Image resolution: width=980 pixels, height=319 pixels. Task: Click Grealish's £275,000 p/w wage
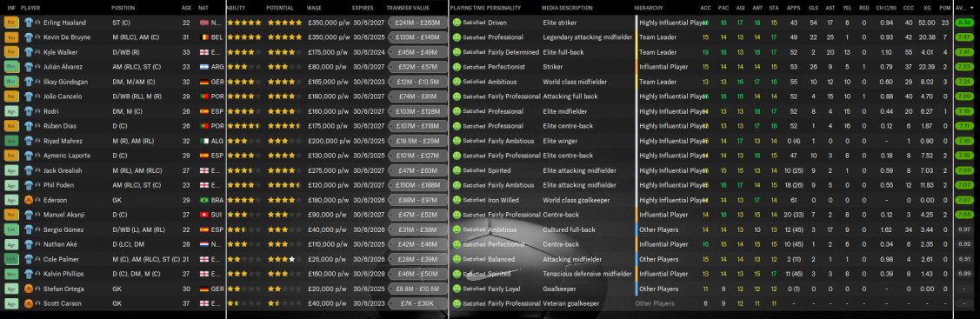(328, 170)
